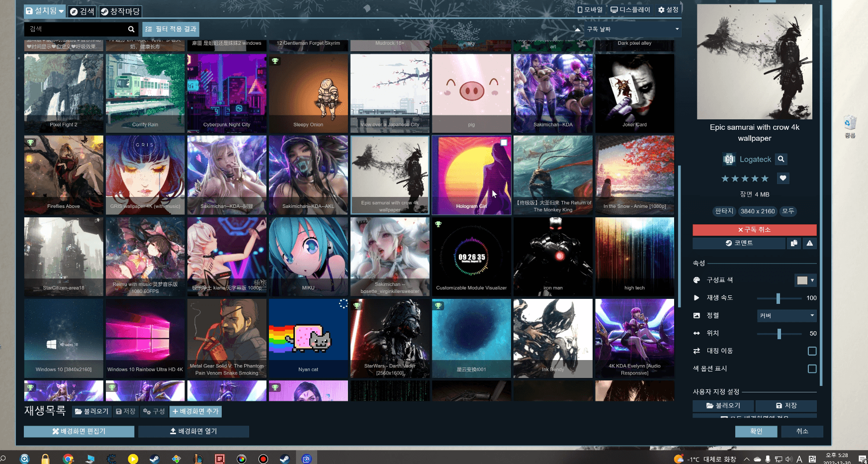Image resolution: width=868 pixels, height=464 pixels.
Task: Report wallpaper using the warning triangle icon
Action: [x=810, y=243]
